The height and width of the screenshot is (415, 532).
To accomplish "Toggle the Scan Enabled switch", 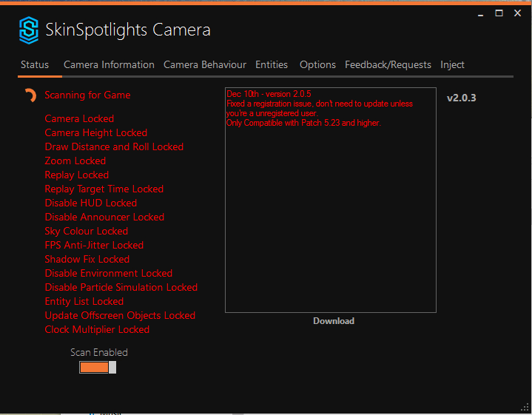I will pos(98,367).
